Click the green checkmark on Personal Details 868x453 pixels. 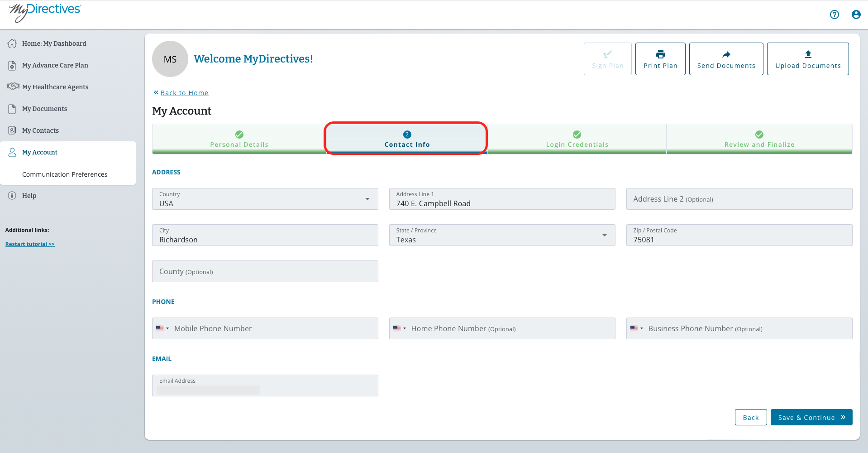pyautogui.click(x=239, y=135)
